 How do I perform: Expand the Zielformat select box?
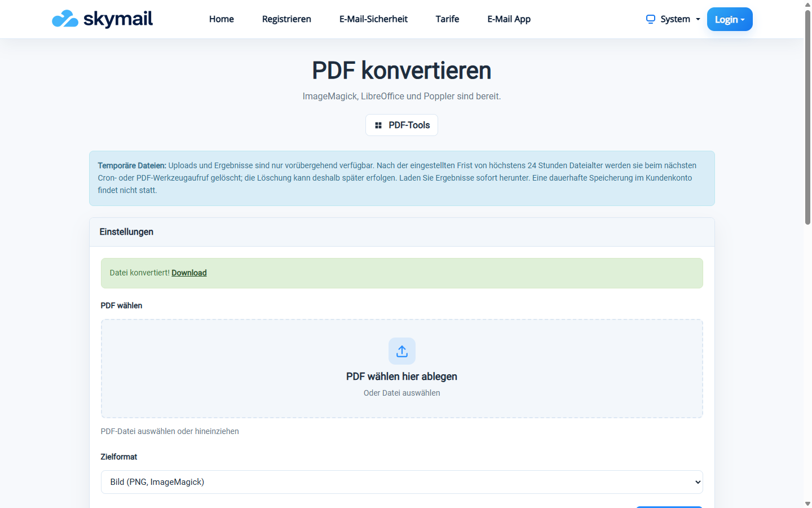click(x=402, y=482)
